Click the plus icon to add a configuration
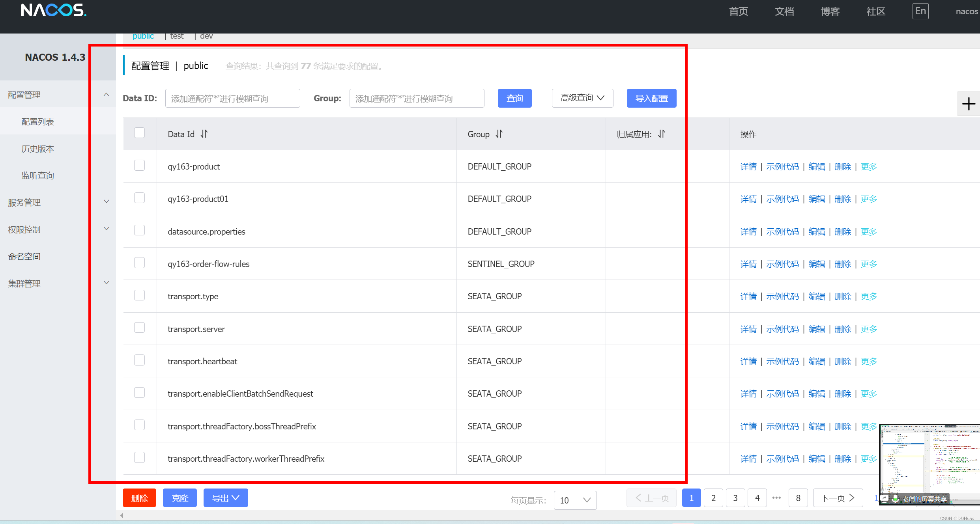Image resolution: width=980 pixels, height=524 pixels. pos(969,104)
